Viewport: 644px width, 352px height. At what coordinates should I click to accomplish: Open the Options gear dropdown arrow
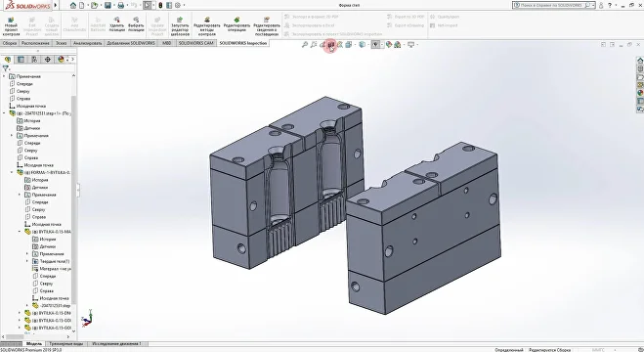pyautogui.click(x=183, y=5)
